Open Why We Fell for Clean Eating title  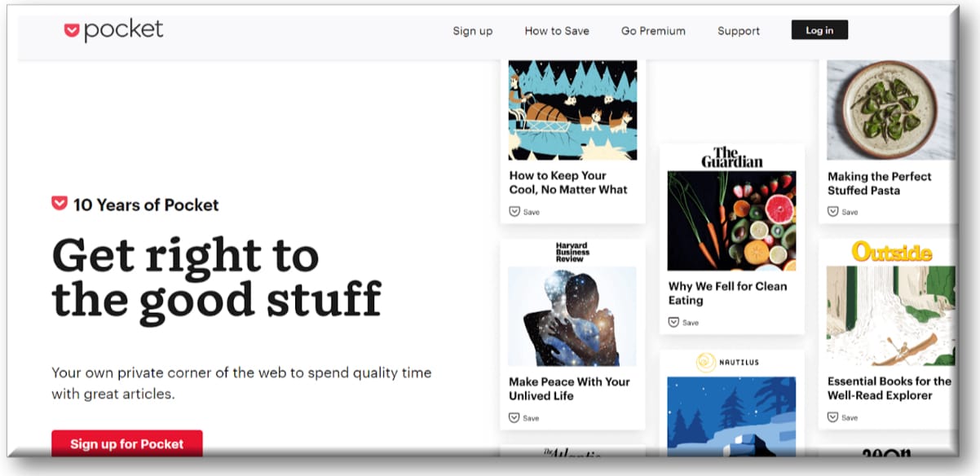click(727, 293)
